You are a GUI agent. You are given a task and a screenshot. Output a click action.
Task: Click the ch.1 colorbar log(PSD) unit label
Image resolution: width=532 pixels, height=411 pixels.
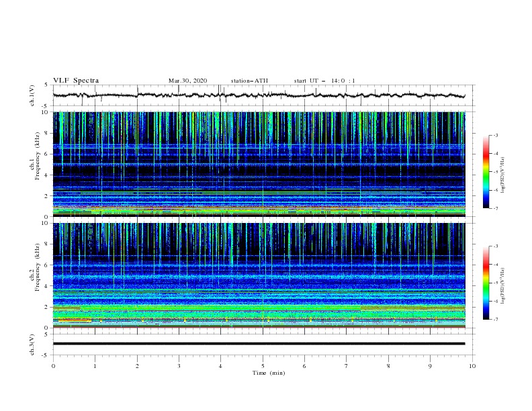[x=503, y=175]
